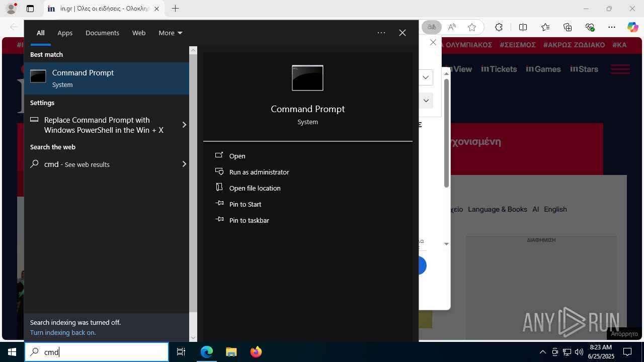
Task: Focus the taskbar search box containing cmd
Action: (x=97, y=352)
